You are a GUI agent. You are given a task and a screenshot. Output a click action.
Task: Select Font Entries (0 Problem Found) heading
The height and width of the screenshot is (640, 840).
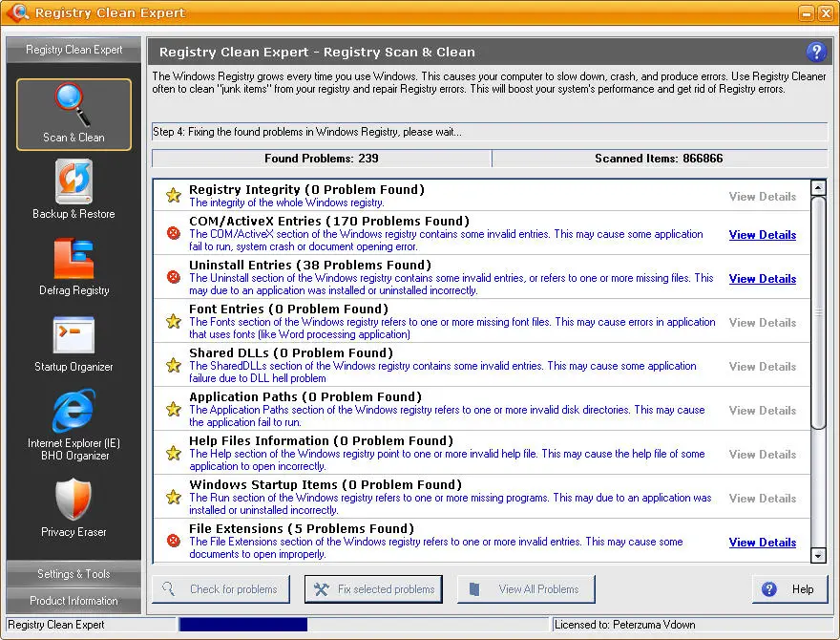pyautogui.click(x=288, y=309)
